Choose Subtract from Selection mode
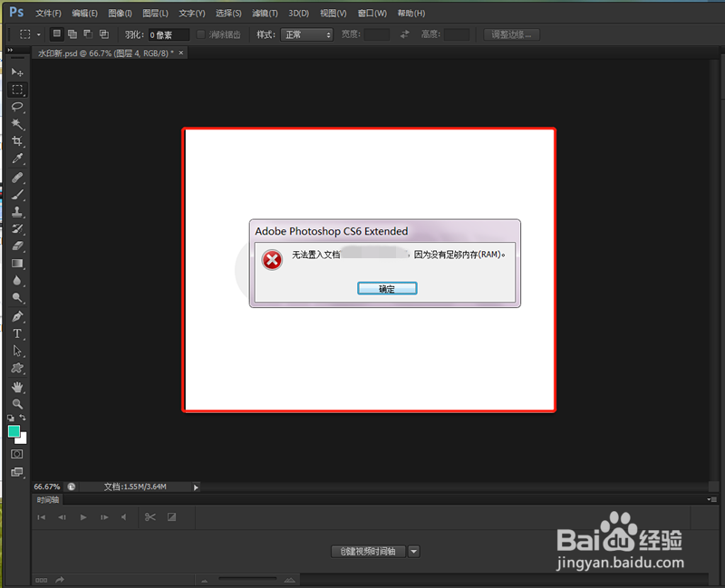The image size is (725, 588). pos(88,34)
